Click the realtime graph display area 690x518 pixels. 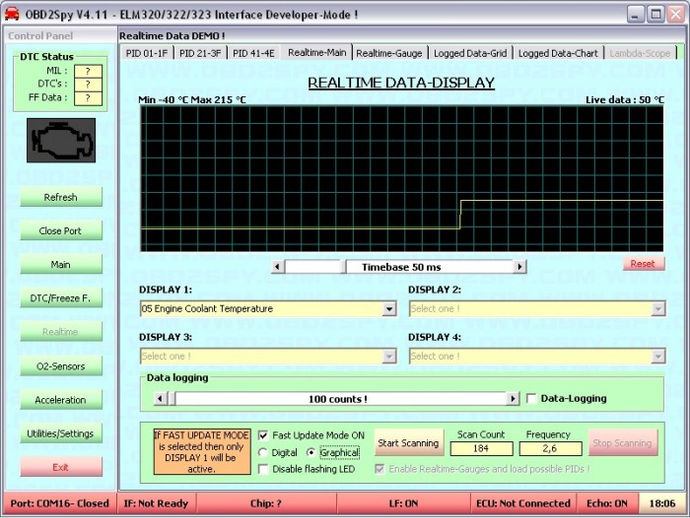(402, 179)
